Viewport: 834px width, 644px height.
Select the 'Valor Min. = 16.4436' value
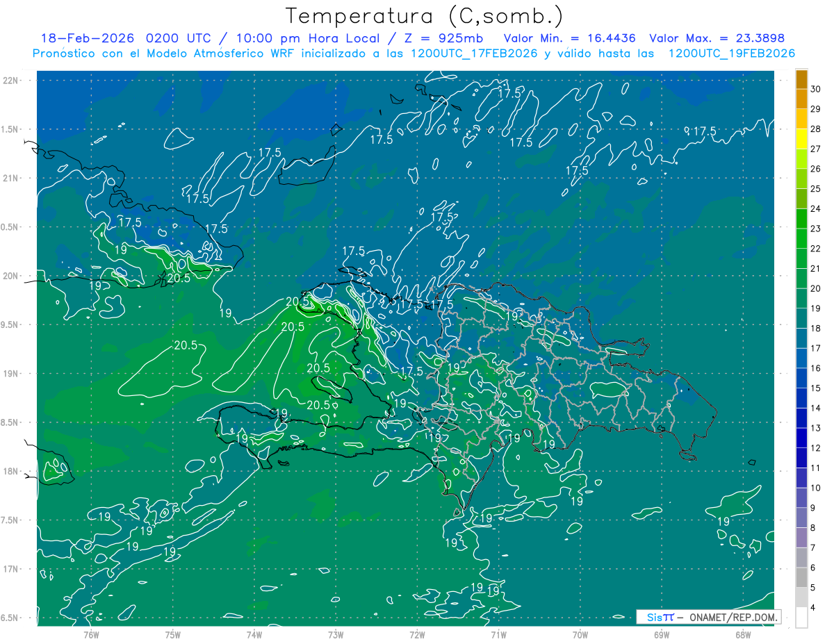point(570,38)
